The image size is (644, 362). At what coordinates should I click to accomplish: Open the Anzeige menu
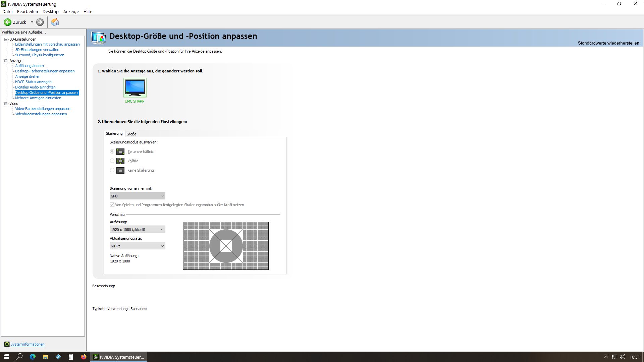[x=71, y=11]
